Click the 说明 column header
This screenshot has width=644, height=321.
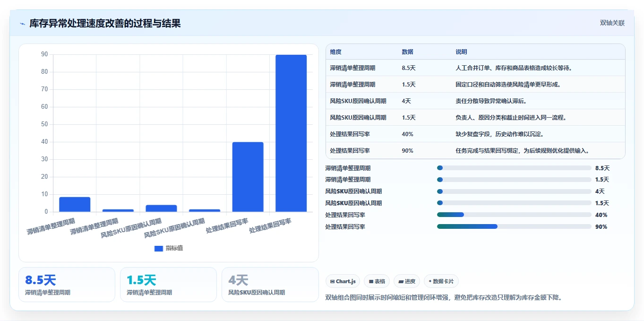pos(462,52)
